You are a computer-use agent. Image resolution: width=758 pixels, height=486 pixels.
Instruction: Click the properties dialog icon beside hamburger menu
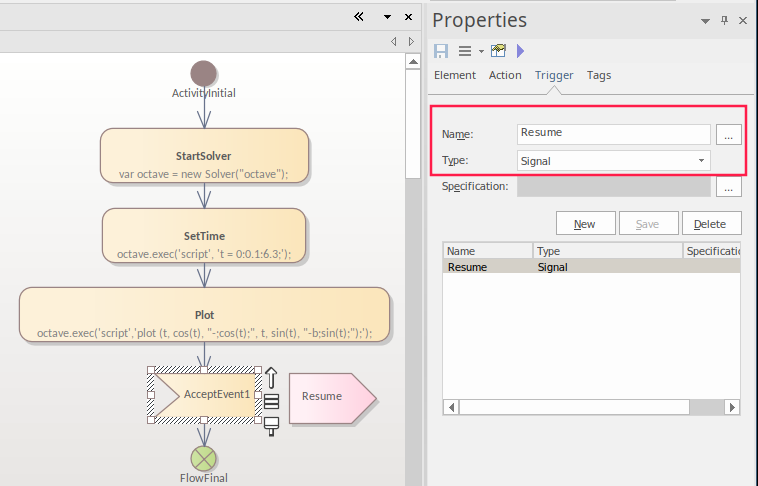498,51
